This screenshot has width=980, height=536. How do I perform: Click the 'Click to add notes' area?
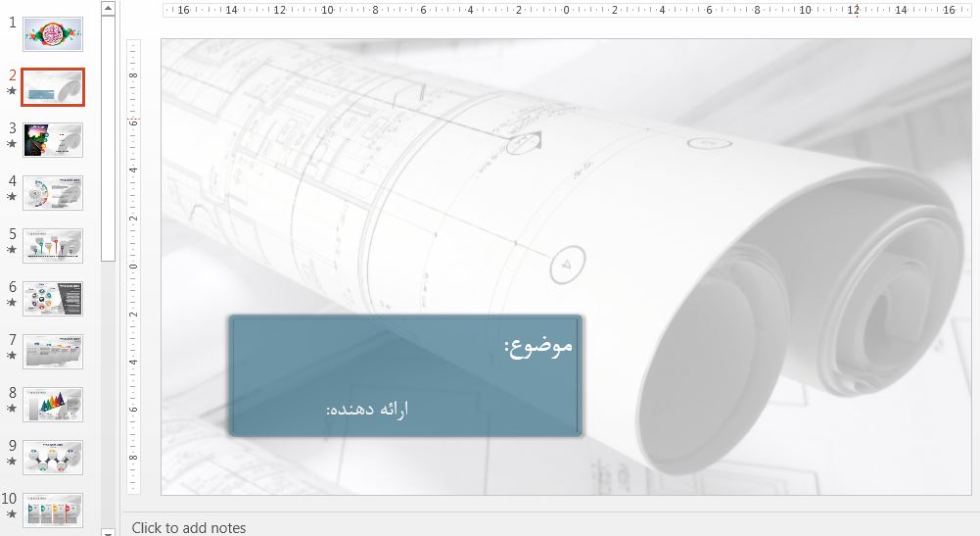(x=189, y=527)
